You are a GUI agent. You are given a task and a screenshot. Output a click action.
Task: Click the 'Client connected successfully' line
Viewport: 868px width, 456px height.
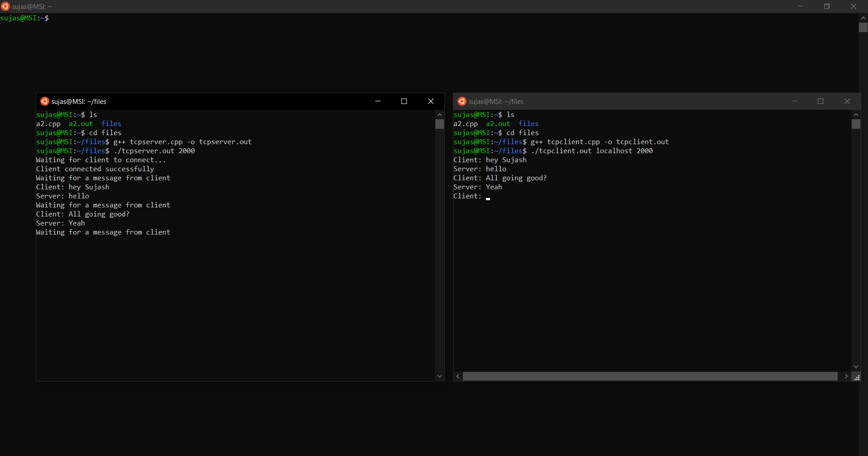95,169
